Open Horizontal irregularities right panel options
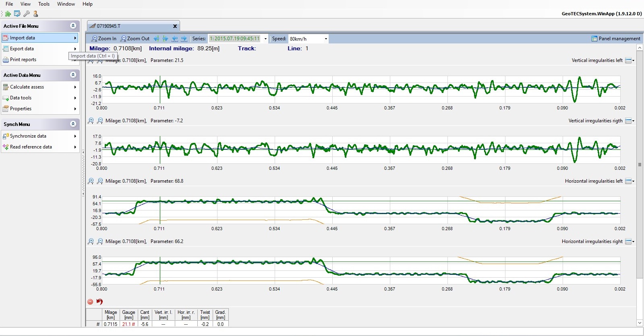Image resolution: width=644 pixels, height=336 pixels. (630, 241)
